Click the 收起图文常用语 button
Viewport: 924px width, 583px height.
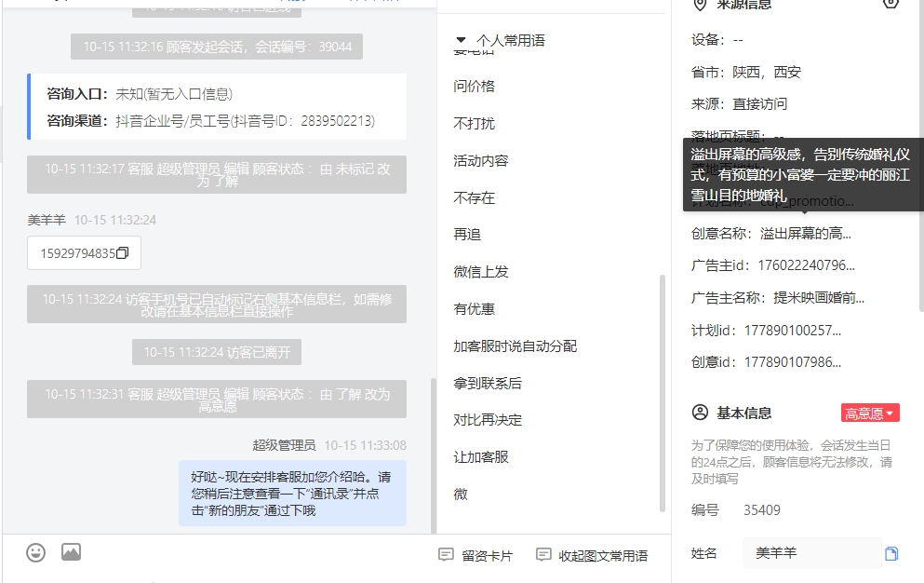click(592, 555)
